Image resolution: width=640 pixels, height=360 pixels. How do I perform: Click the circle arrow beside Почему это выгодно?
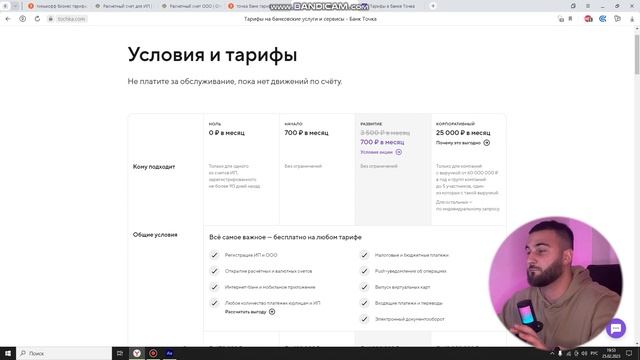click(487, 143)
